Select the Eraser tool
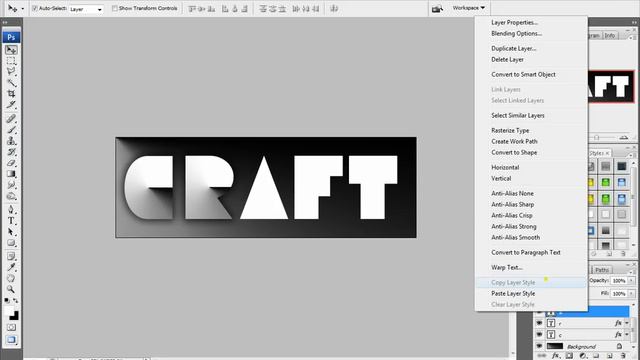Viewport: 640px width, 360px height. (x=11, y=163)
